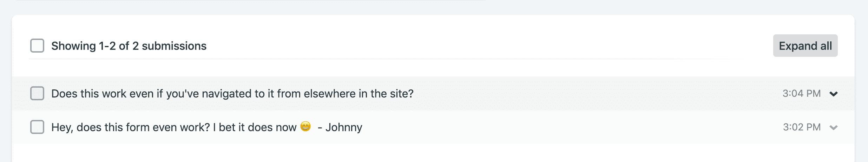Image resolution: width=868 pixels, height=162 pixels.
Task: Open the "navigated to it from elsewhere" submission
Action: point(232,94)
